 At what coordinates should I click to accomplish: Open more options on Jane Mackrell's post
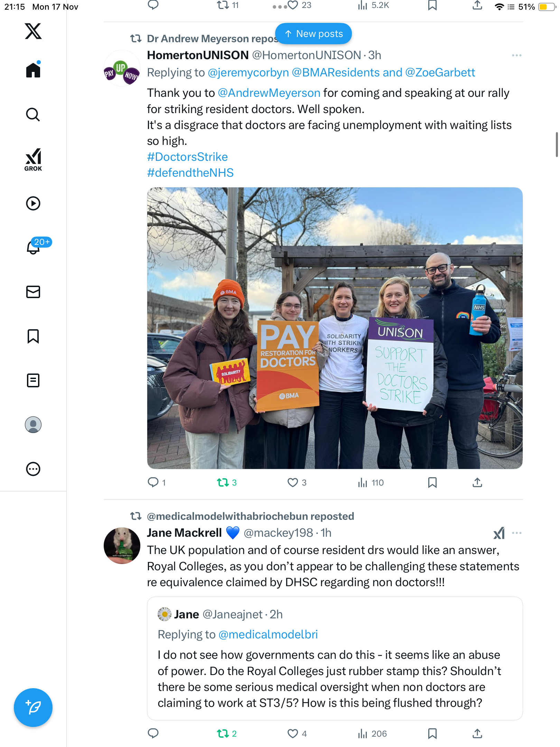coord(516,533)
